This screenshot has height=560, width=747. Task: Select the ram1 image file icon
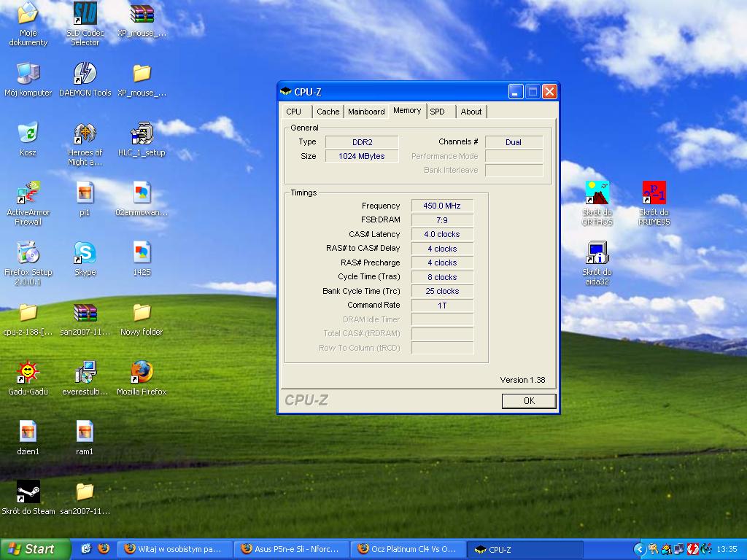coord(85,437)
